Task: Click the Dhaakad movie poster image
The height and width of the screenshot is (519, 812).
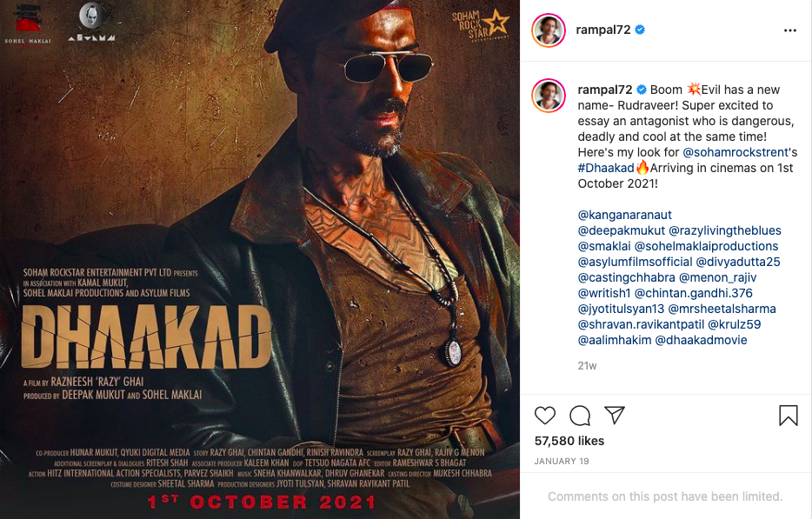Action: coord(260,259)
